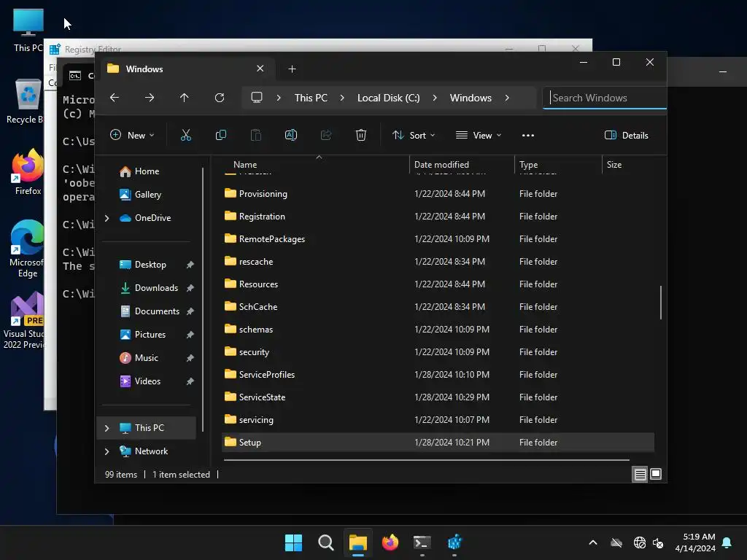Add a new Explorer tab
The image size is (747, 560).
coord(292,69)
